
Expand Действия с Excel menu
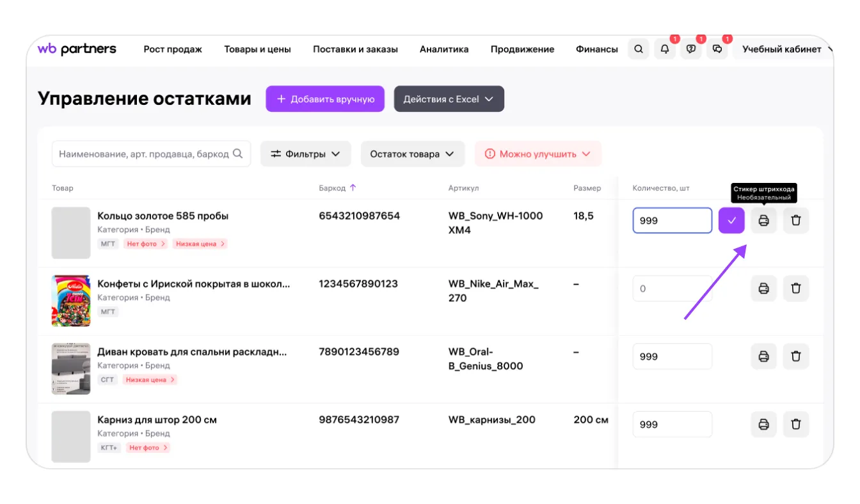point(449,99)
